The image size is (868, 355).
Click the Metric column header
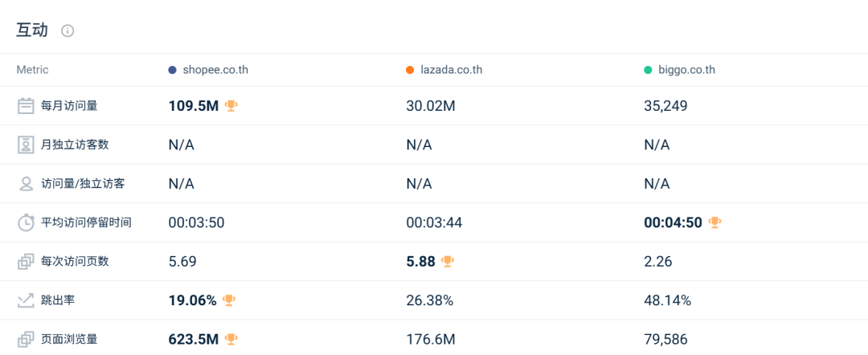pos(33,70)
